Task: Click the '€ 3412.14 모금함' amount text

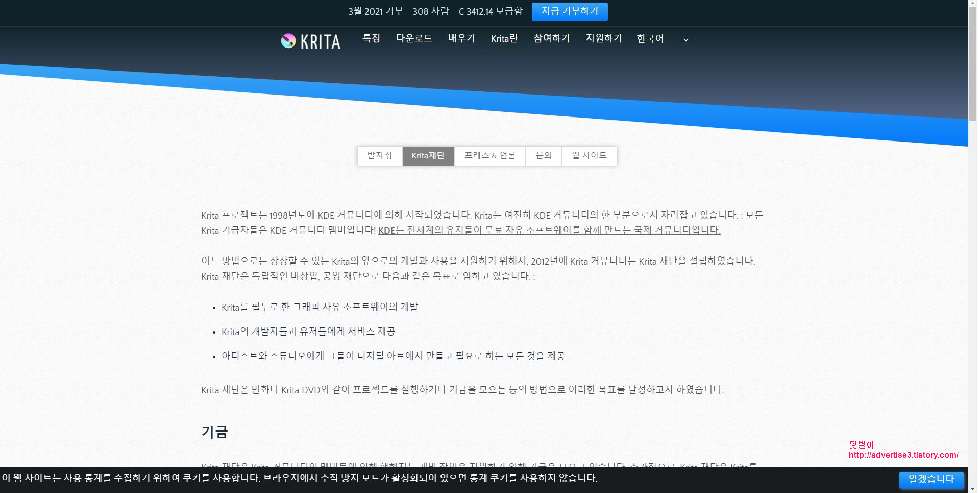Action: (491, 11)
